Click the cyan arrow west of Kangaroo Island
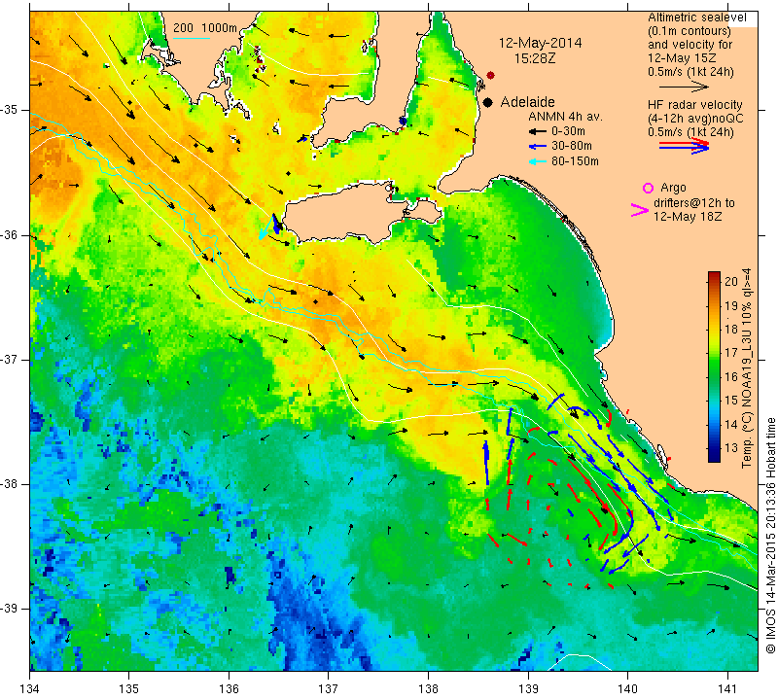The height and width of the screenshot is (700, 778). (266, 227)
